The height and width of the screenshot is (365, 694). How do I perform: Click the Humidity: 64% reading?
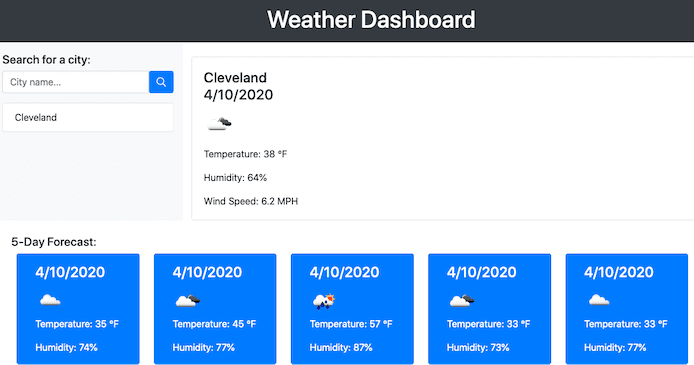(235, 178)
